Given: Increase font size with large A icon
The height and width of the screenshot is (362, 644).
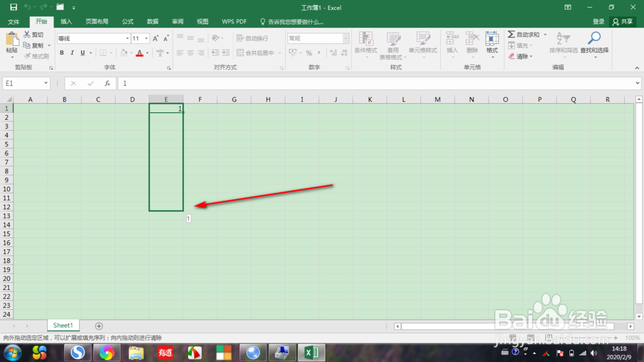Looking at the screenshot, I should click(x=155, y=38).
